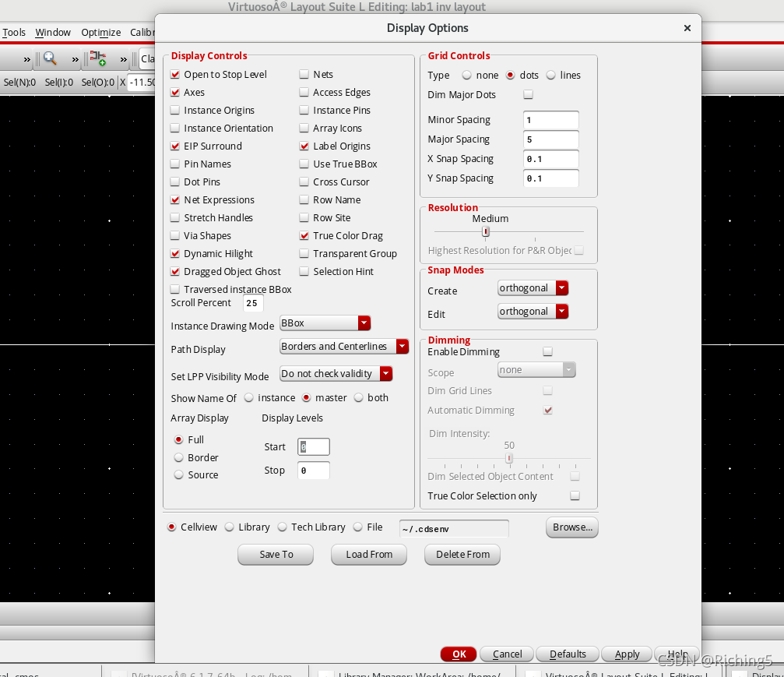Toggle the Pin Names checkbox
Screen dimensions: 784x677
click(175, 164)
